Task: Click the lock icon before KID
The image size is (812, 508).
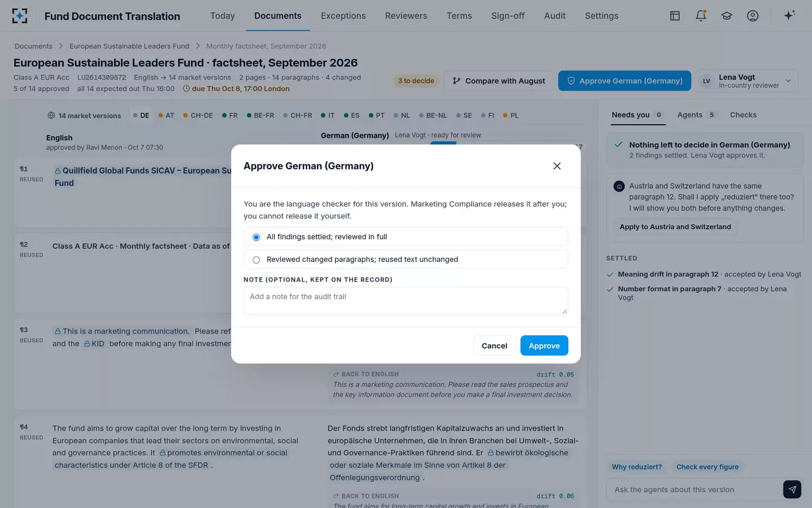Action: click(x=87, y=344)
